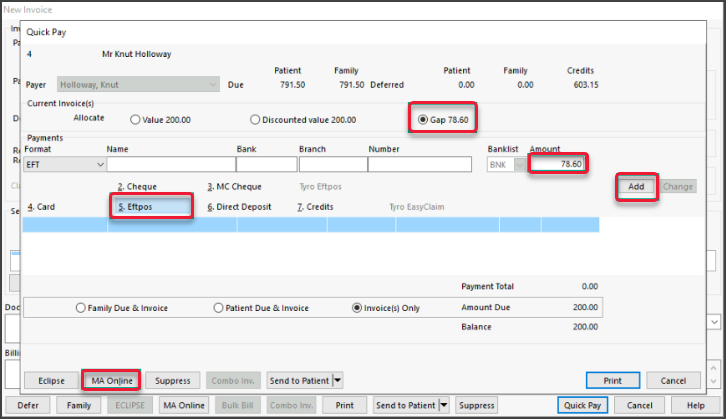This screenshot has width=726, height=419.
Task: Open the Banklist BNK dropdown
Action: (x=506, y=165)
